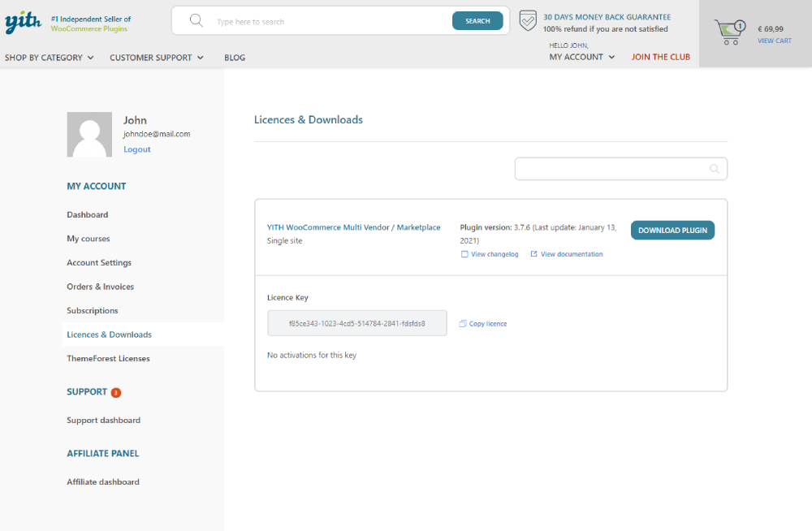
Task: Open YITH WooCommerce Multi Vendor / Marketplace link
Action: tap(354, 227)
